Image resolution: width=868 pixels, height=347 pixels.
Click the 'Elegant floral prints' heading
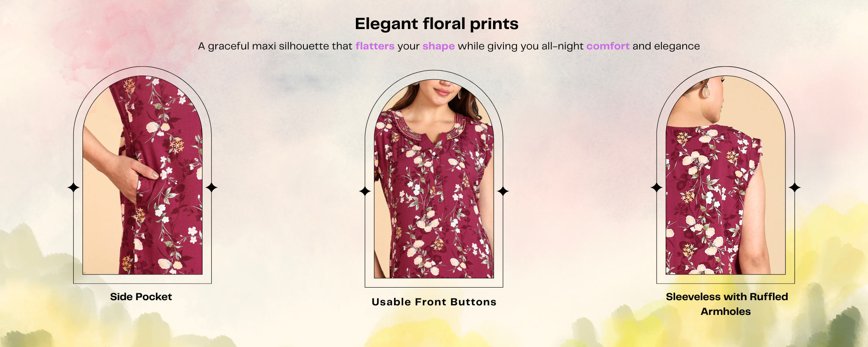click(x=437, y=24)
